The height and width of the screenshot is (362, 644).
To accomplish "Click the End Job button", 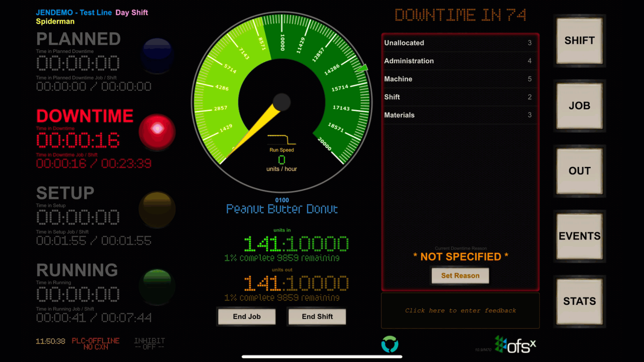I will pyautogui.click(x=247, y=316).
